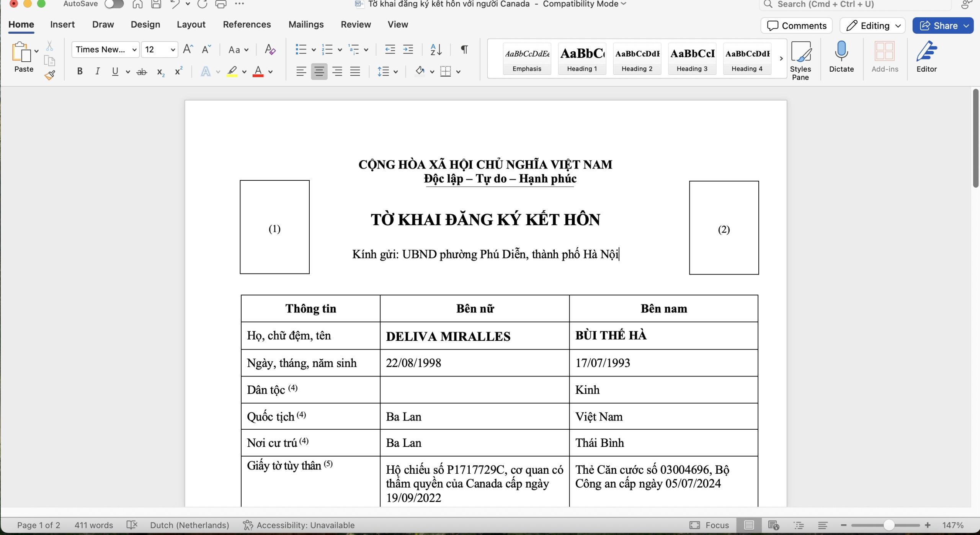Toggle bold formatting
Image resolution: width=980 pixels, height=535 pixels.
click(80, 71)
